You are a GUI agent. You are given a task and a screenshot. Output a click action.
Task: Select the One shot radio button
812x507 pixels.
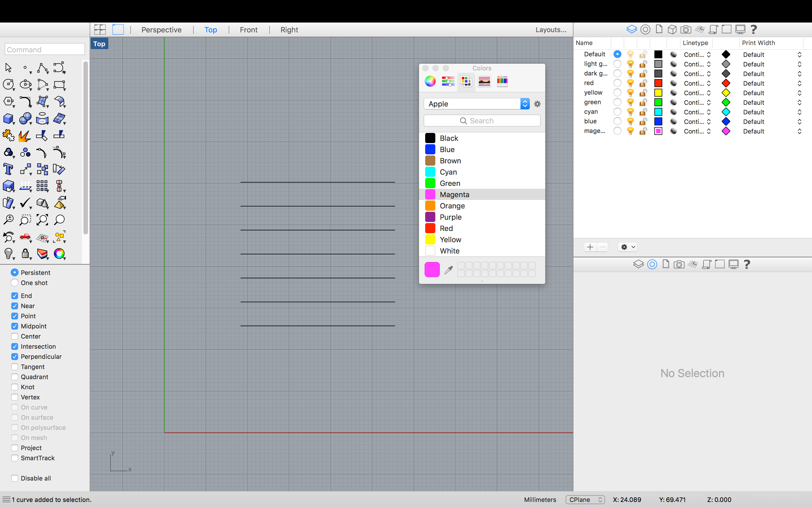click(15, 283)
